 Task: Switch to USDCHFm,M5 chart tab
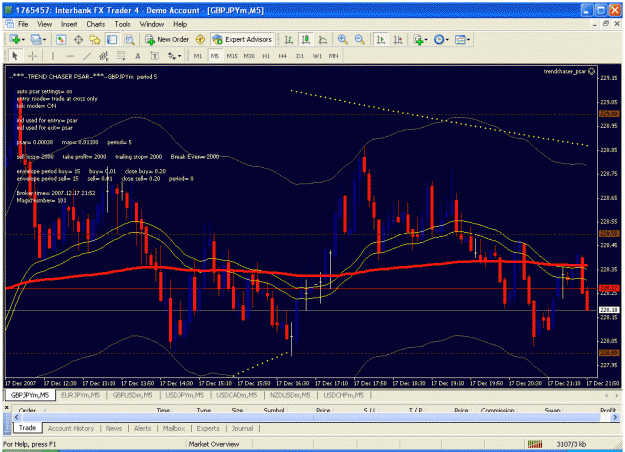tap(344, 395)
